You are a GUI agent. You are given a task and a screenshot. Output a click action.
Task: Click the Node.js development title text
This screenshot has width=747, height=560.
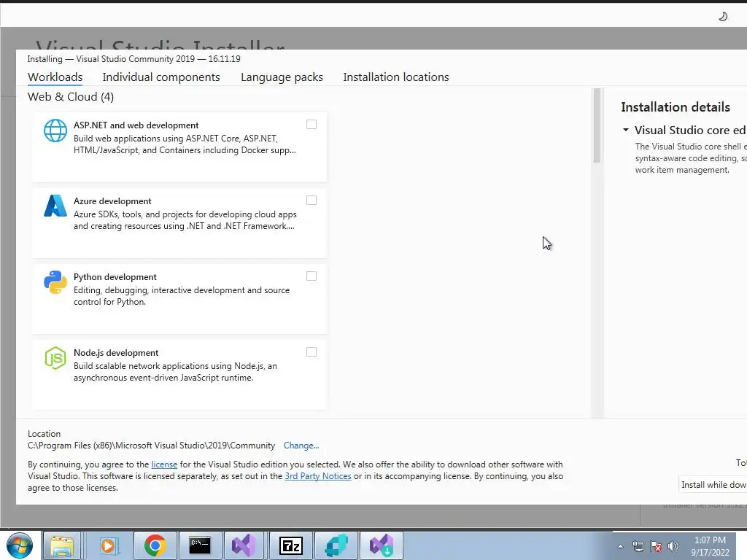pyautogui.click(x=116, y=353)
